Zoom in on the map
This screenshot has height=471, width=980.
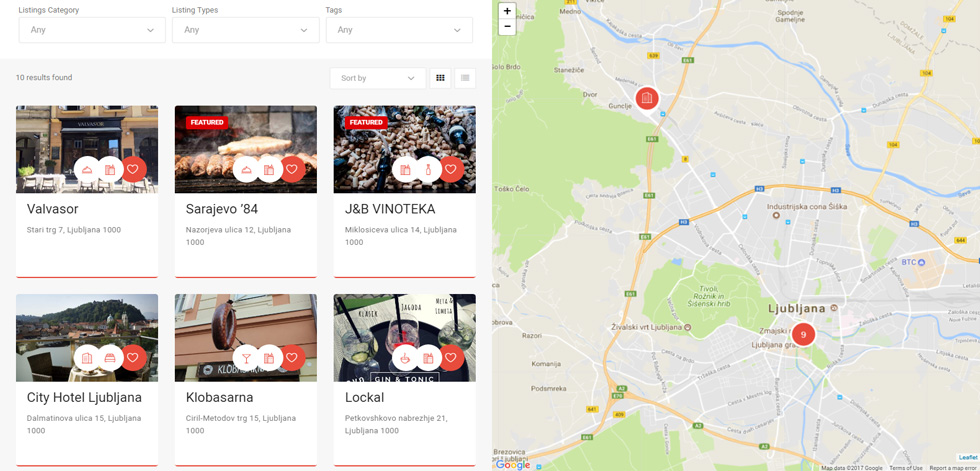coord(507,11)
